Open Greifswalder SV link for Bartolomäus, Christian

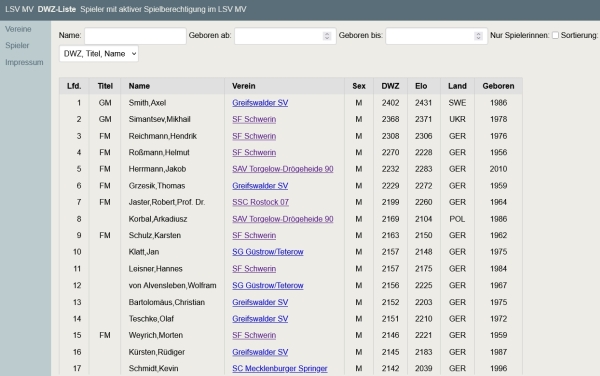click(260, 303)
